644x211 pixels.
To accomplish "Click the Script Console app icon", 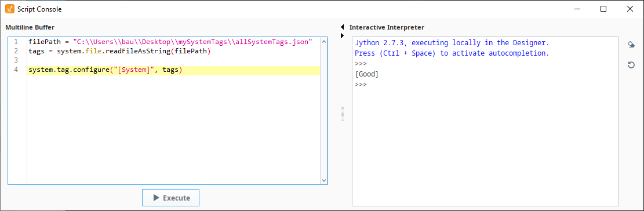I will 9,9.
